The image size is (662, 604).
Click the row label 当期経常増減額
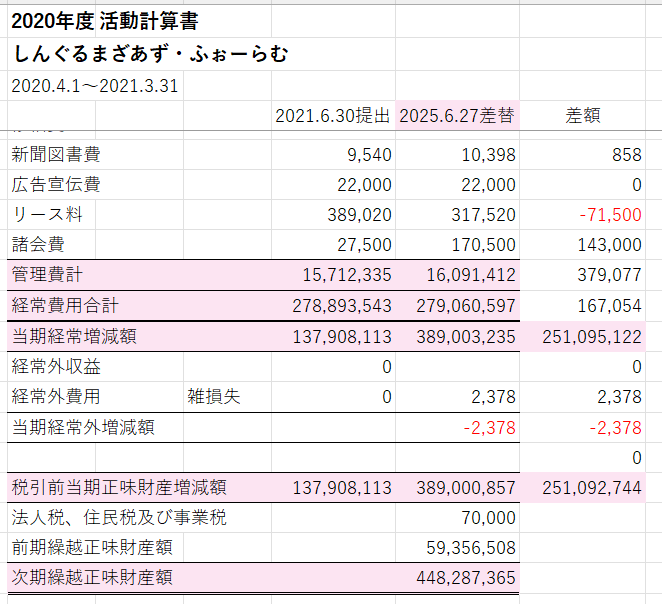tap(74, 336)
